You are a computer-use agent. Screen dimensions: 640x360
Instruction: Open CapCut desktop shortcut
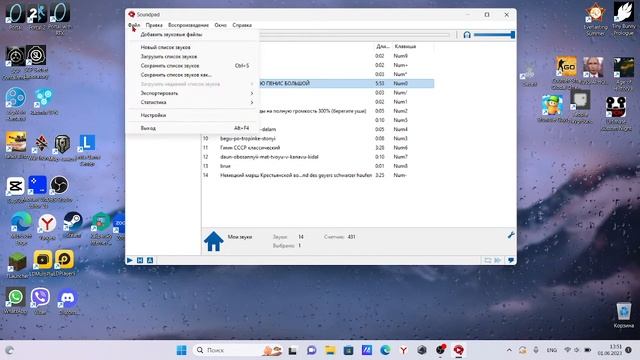point(16,190)
